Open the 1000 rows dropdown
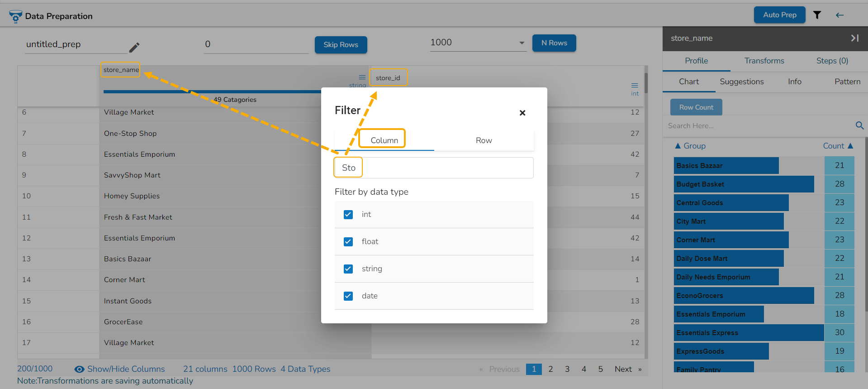The width and height of the screenshot is (868, 389). point(522,43)
